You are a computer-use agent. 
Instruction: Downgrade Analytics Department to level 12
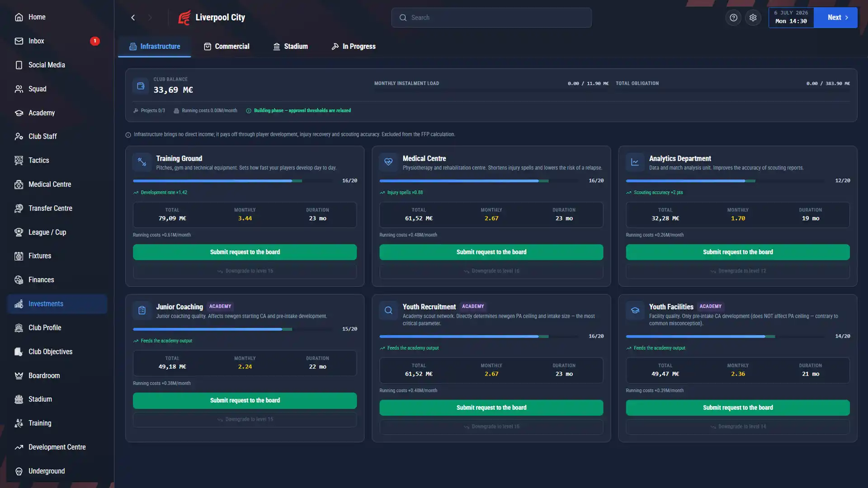click(738, 271)
